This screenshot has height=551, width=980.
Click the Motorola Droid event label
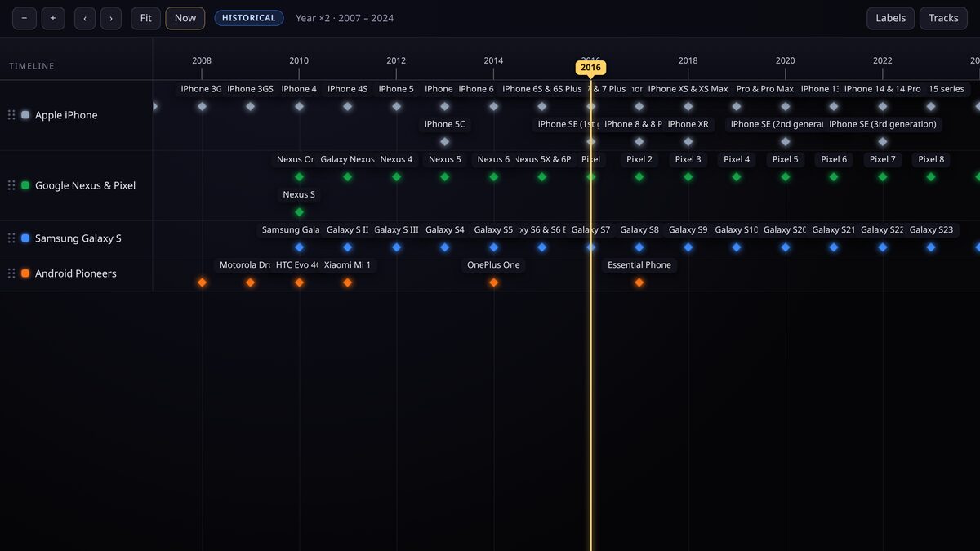[246, 264]
